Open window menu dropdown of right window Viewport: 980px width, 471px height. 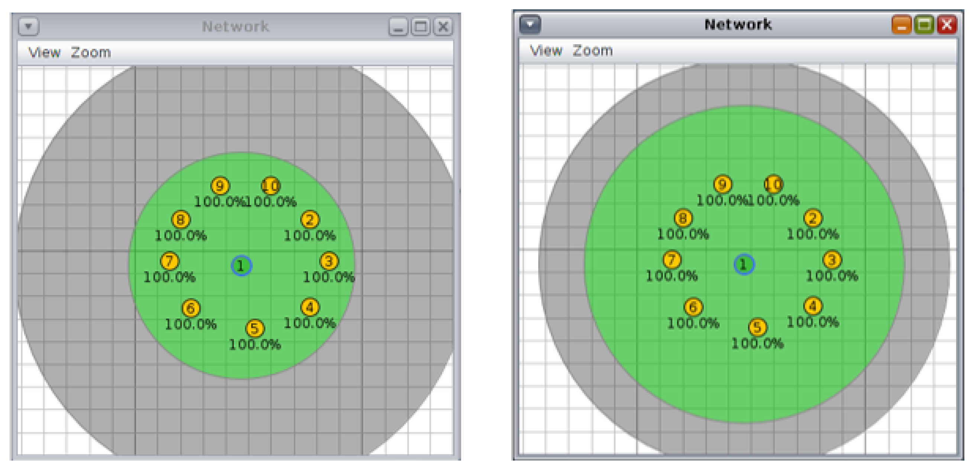(530, 25)
